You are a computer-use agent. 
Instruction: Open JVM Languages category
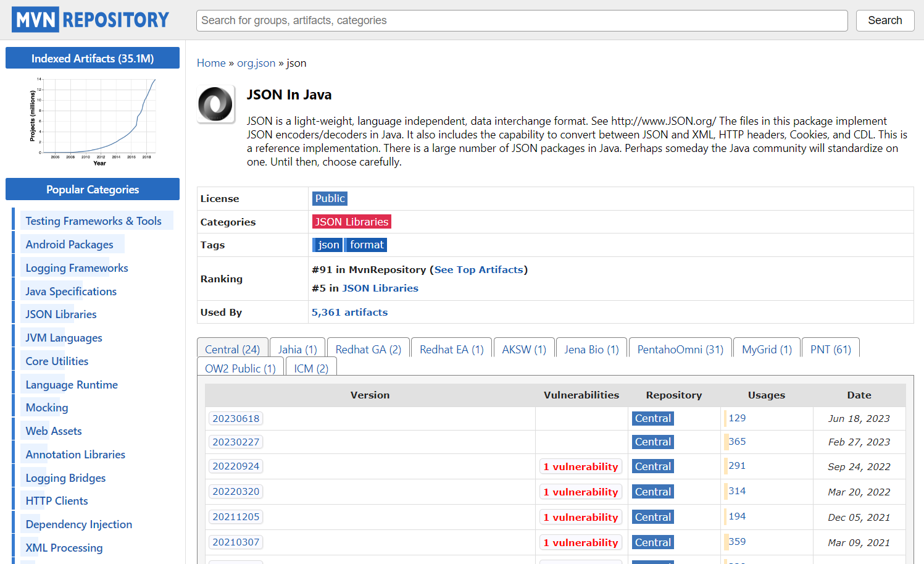pyautogui.click(x=64, y=338)
